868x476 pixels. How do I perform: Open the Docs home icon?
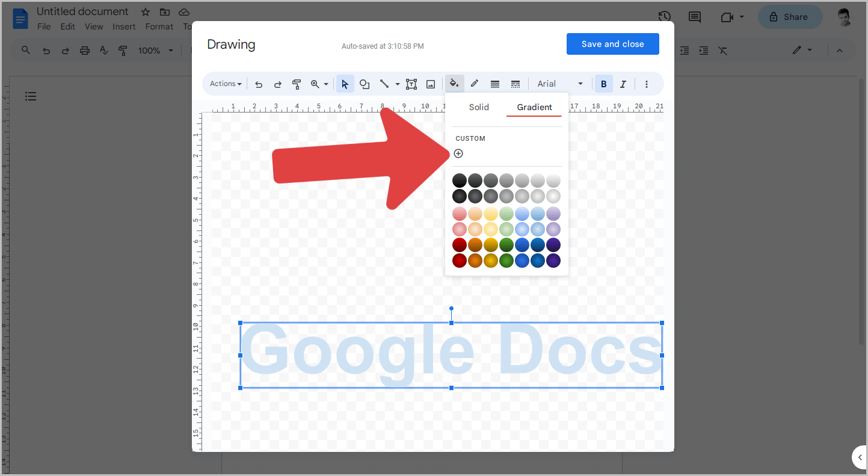[20, 18]
